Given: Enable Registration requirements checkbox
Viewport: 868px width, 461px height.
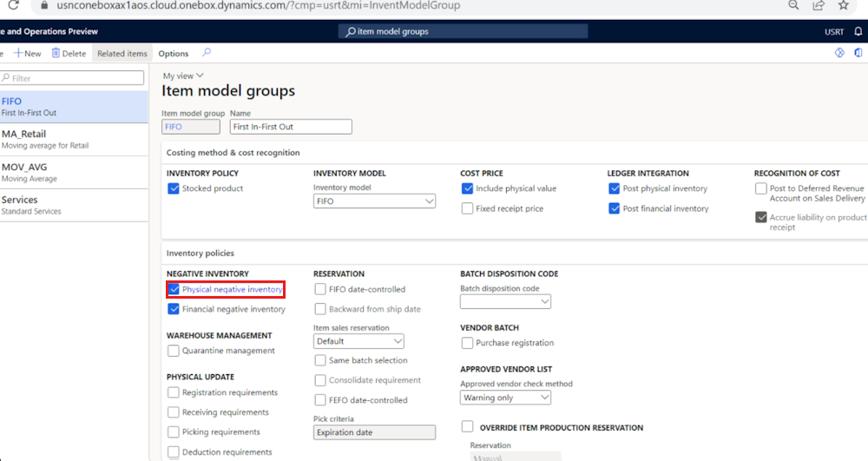Looking at the screenshot, I should pyautogui.click(x=174, y=392).
